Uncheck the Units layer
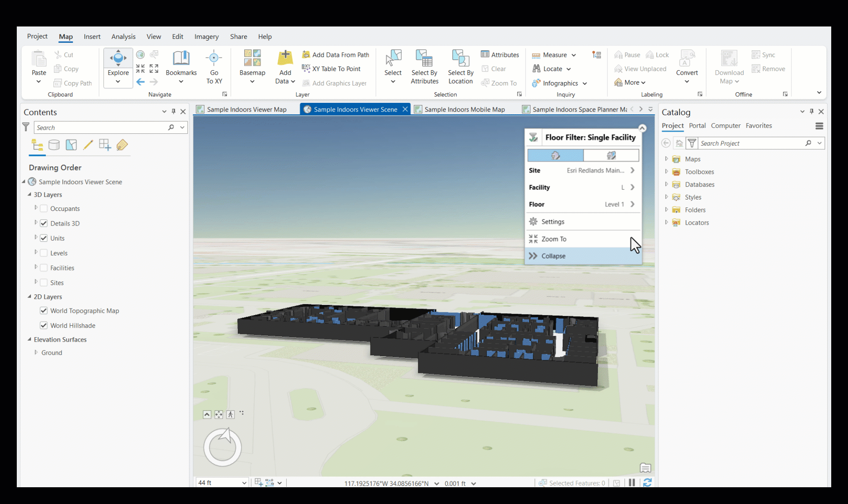The height and width of the screenshot is (504, 848). point(44,238)
